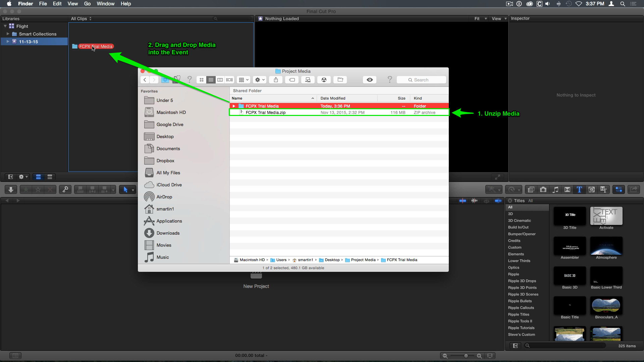This screenshot has height=362, width=644.
Task: Select the Bumper/Opener titles category
Action: pyautogui.click(x=522, y=234)
